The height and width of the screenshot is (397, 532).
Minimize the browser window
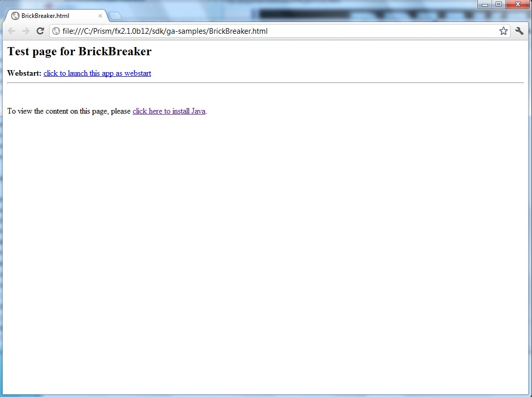point(485,5)
